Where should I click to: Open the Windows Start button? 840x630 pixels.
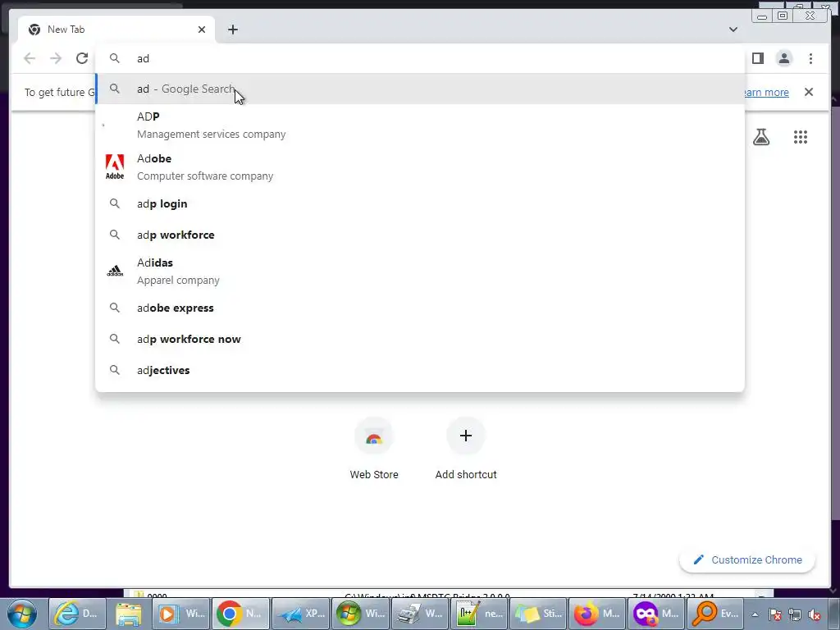[x=21, y=614]
